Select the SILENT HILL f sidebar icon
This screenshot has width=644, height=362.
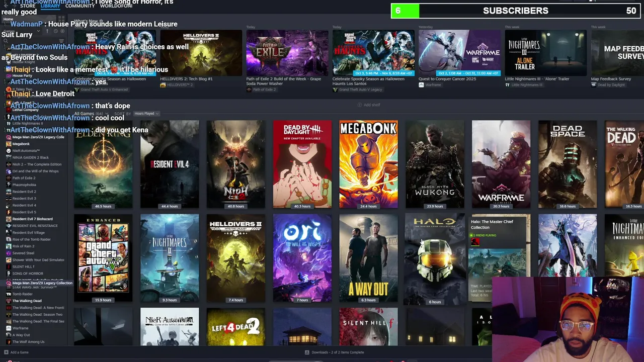pos(9,267)
